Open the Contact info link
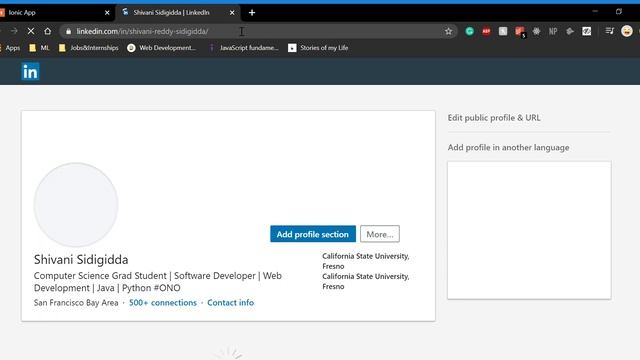The width and height of the screenshot is (640, 360). point(231,302)
